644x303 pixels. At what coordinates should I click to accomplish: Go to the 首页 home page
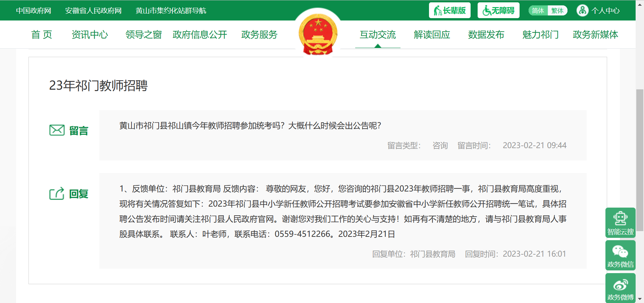(42, 35)
